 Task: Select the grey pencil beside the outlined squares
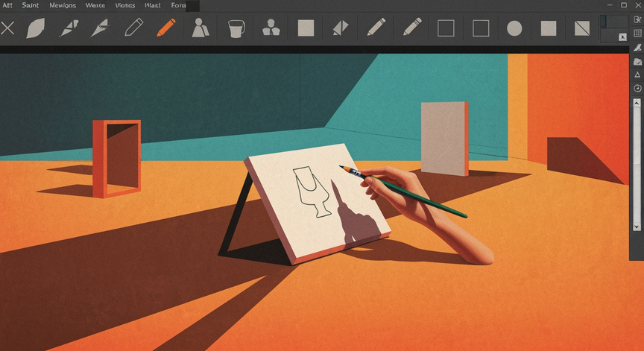[412, 28]
